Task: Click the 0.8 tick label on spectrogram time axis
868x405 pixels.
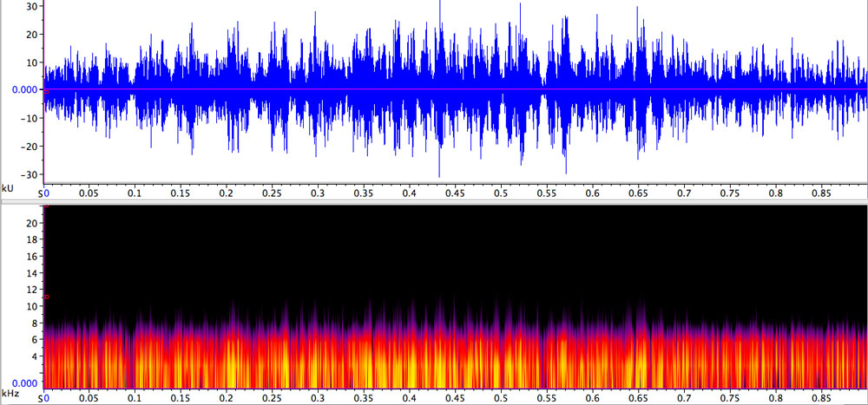Action: [775, 398]
